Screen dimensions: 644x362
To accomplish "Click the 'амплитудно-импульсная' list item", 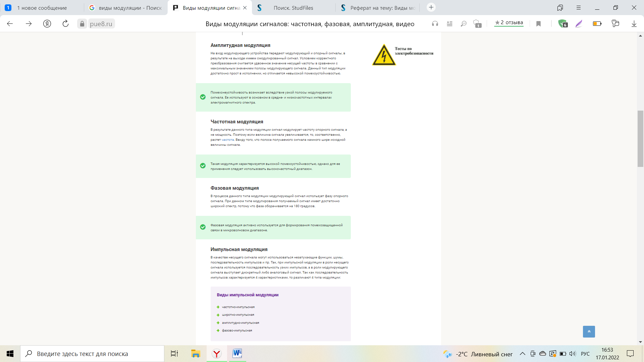I will (x=240, y=323).
